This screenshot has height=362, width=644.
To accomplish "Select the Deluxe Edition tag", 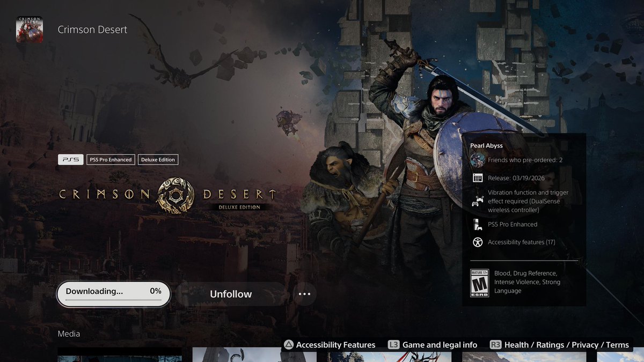I will pyautogui.click(x=158, y=159).
